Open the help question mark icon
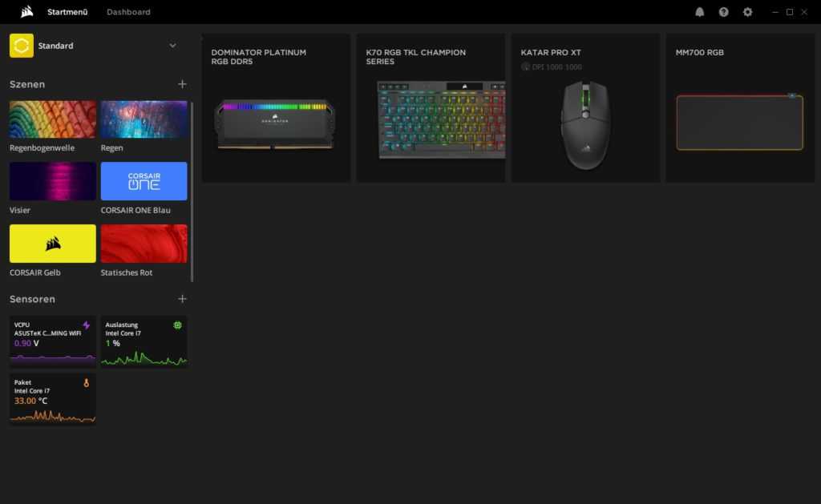The height and width of the screenshot is (504, 821). (724, 12)
